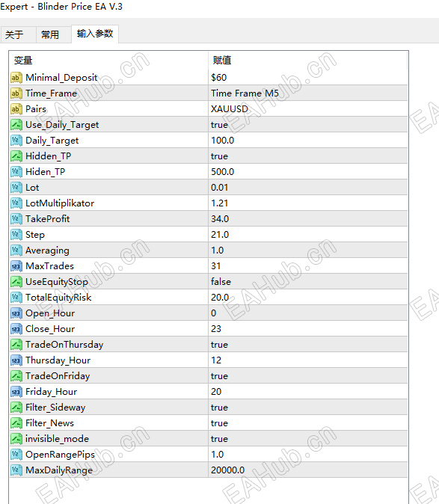Viewport: 439px width, 504px height.
Task: Click the Minimal_Deposit string icon
Action: coord(16,78)
